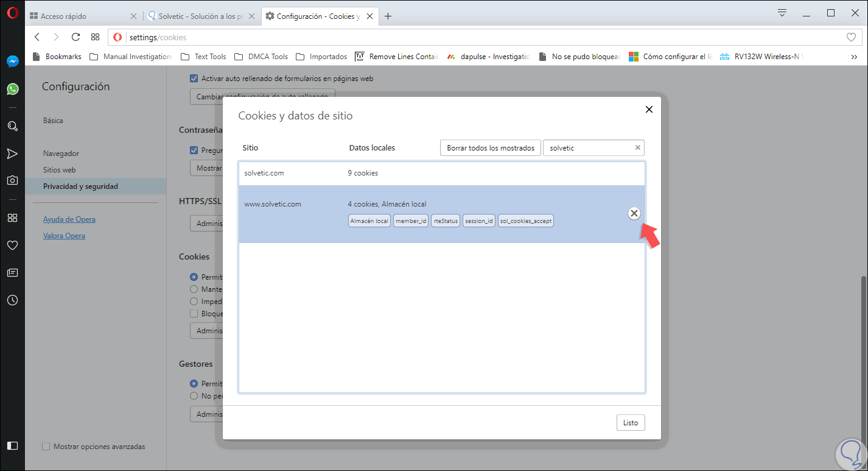Open bookmarks with the sidebar heart icon
Image resolution: width=868 pixels, height=471 pixels.
13,246
